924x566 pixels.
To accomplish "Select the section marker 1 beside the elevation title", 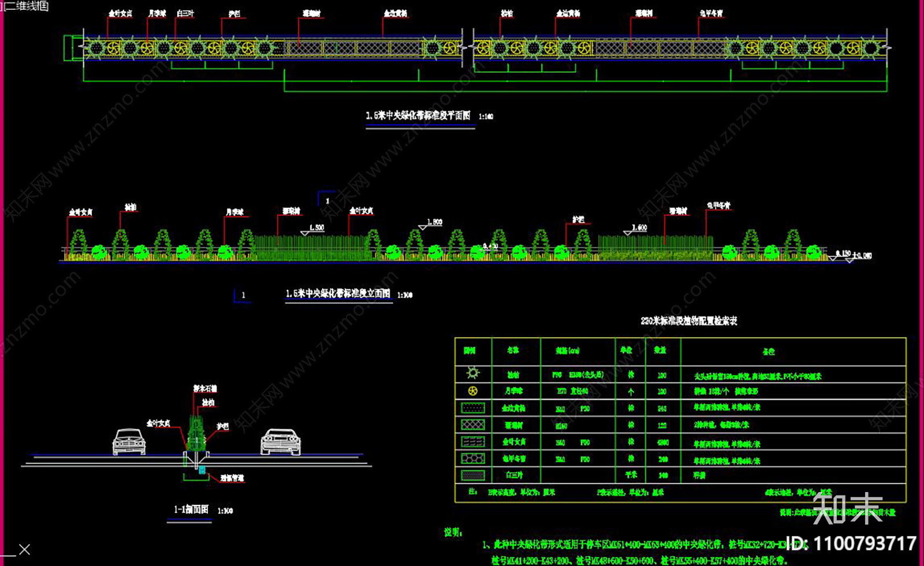I will [x=242, y=295].
